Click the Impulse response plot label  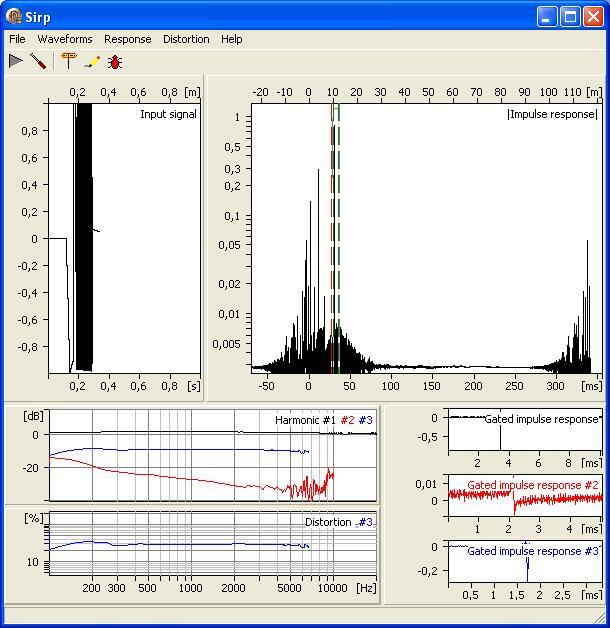click(553, 114)
